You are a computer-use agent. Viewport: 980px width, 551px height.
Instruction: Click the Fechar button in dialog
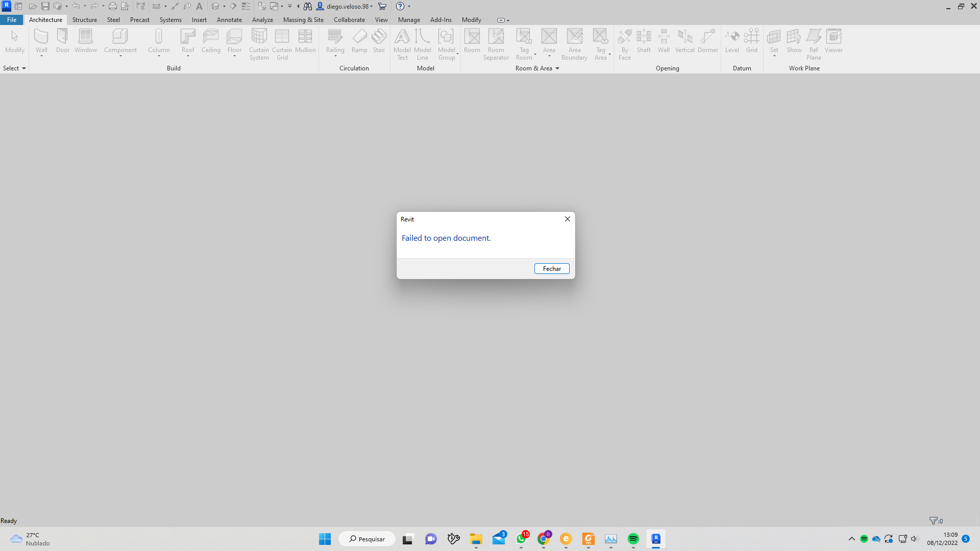point(551,269)
